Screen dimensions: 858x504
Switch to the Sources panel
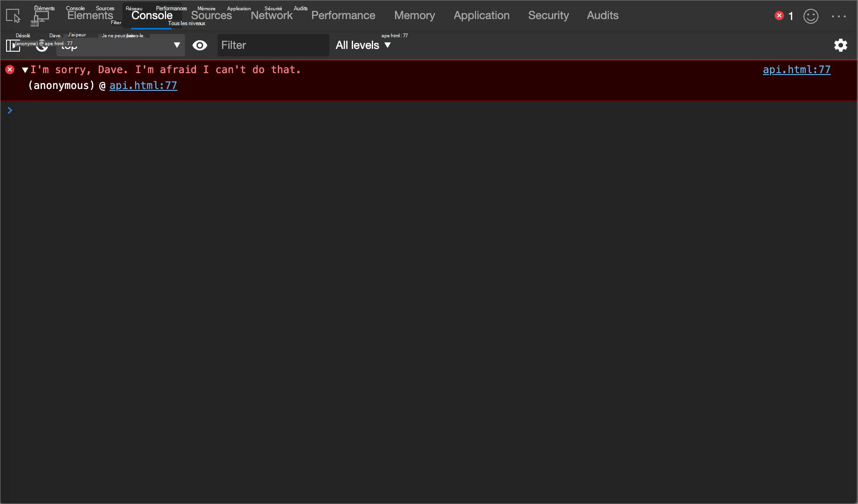point(211,15)
